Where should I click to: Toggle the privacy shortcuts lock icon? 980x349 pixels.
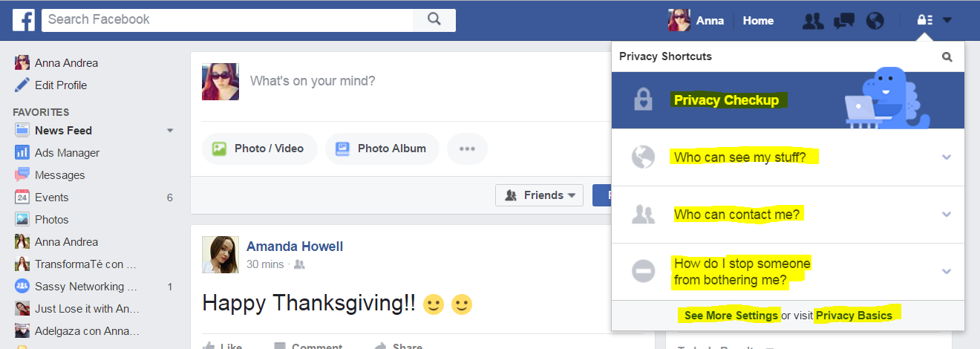pyautogui.click(x=924, y=21)
